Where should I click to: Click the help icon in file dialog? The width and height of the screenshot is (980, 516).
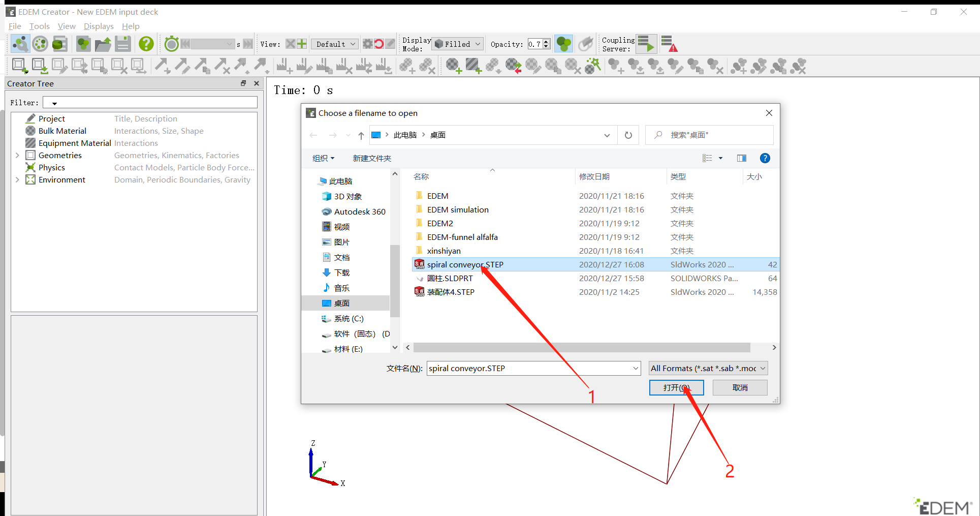point(765,158)
